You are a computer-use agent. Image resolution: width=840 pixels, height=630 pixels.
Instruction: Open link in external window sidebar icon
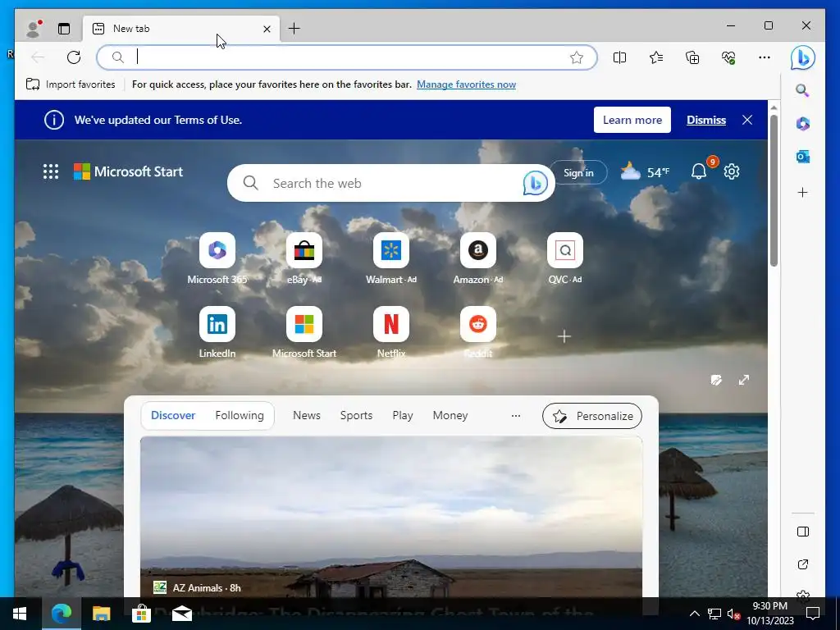coord(802,564)
